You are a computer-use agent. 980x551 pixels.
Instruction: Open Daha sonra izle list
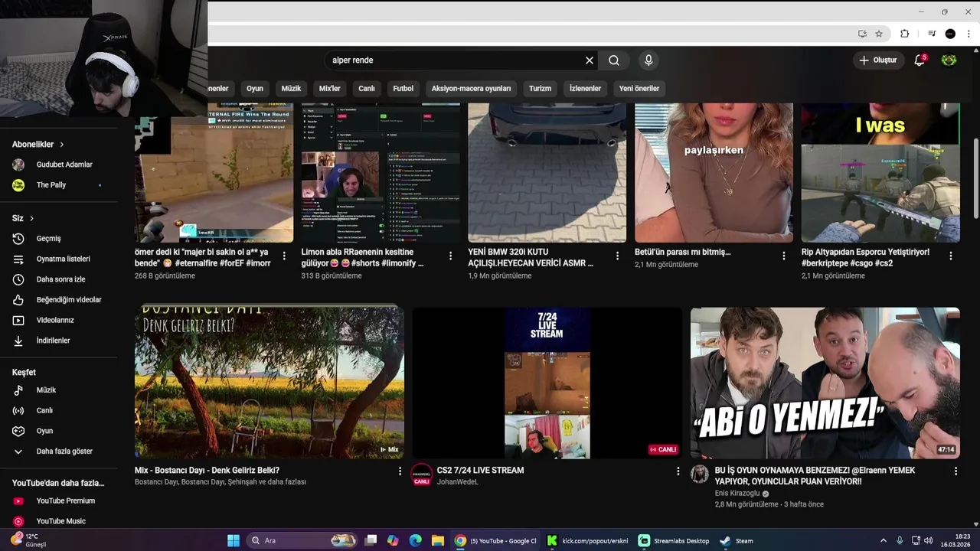(x=61, y=279)
